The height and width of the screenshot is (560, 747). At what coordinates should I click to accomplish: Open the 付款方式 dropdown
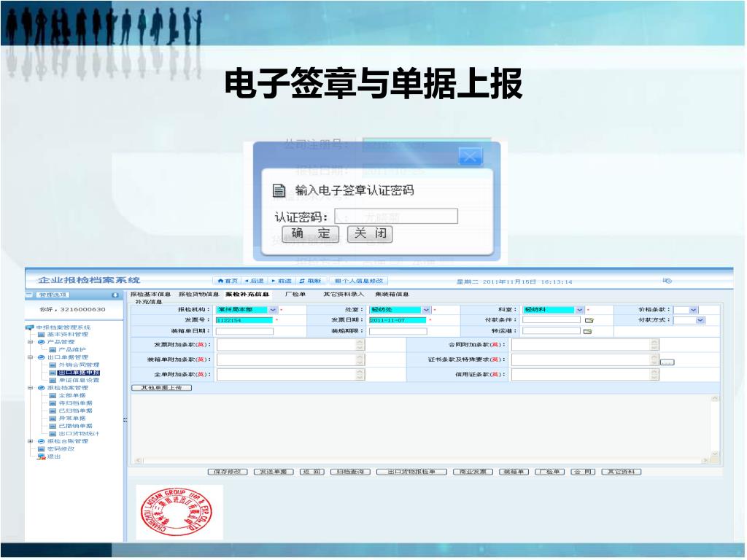coord(700,321)
